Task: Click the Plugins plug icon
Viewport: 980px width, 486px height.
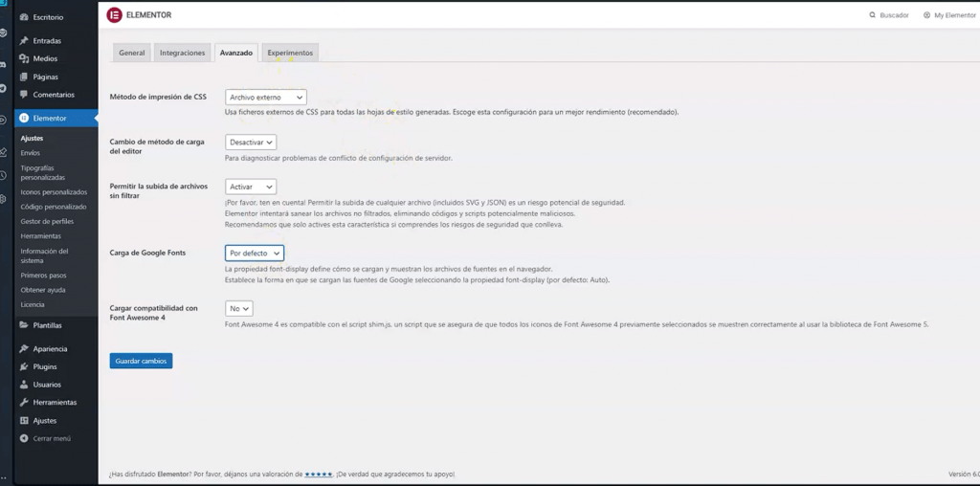Action: click(24, 366)
